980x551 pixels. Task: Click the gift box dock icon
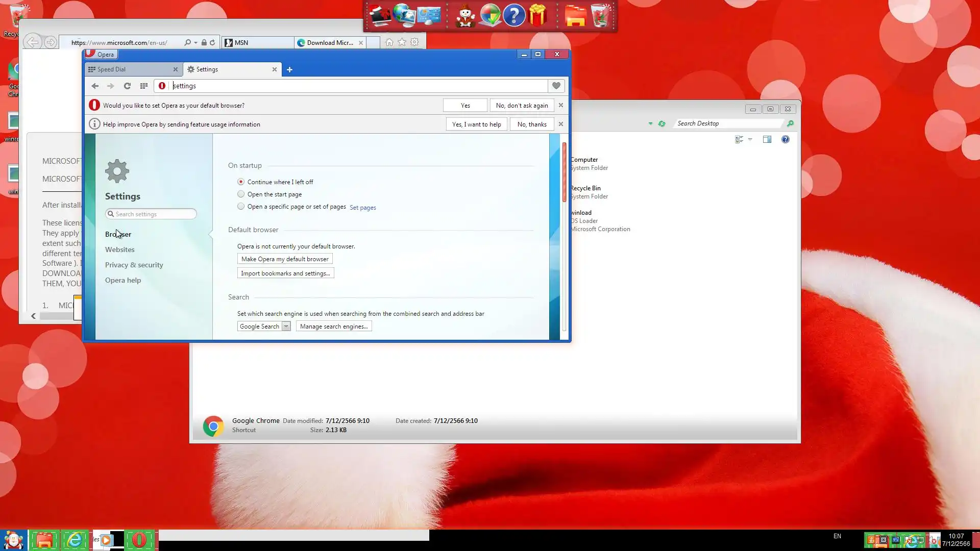(537, 15)
